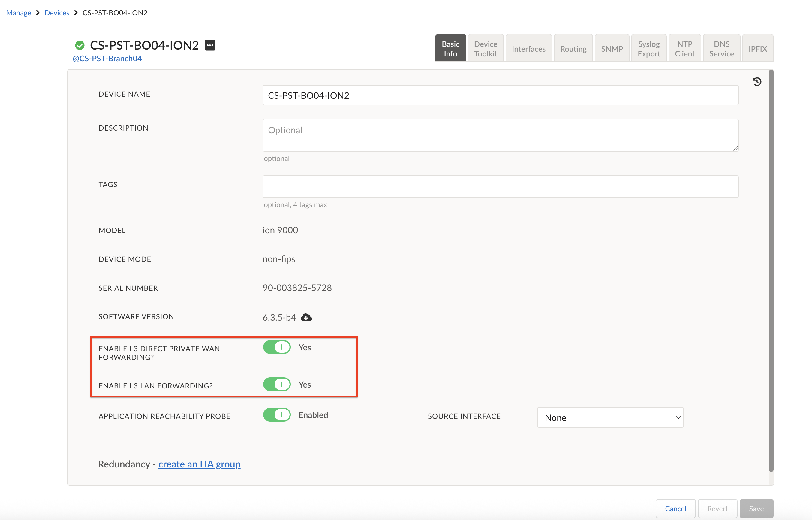Viewport: 812px width, 520px height.
Task: Open the @CS-PST-Branch04 site link
Action: (107, 59)
